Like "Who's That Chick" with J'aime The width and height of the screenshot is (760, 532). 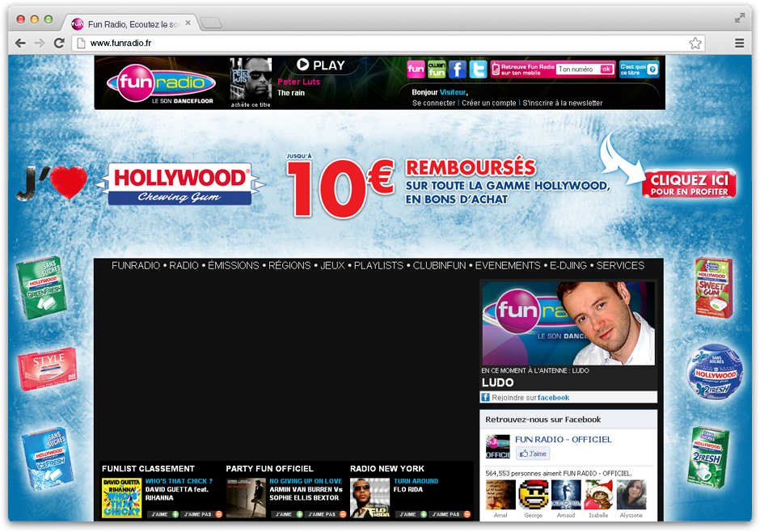[x=163, y=513]
